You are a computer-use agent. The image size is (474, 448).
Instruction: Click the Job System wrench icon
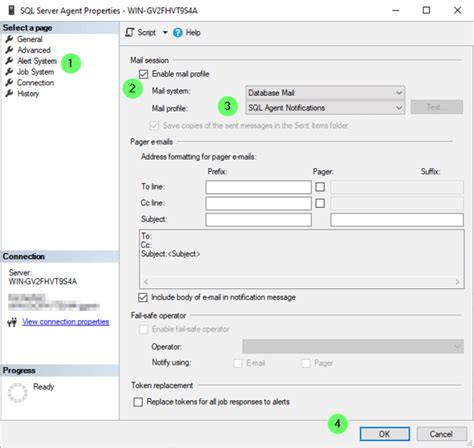tap(9, 72)
